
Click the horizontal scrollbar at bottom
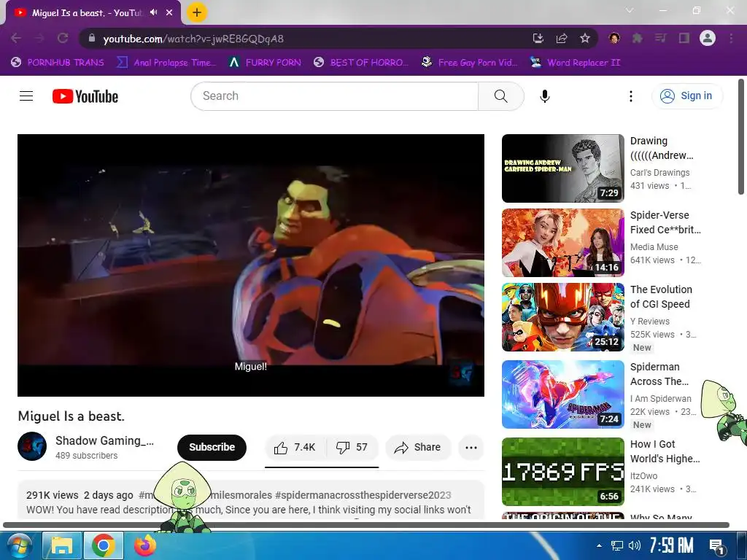pyautogui.click(x=366, y=525)
